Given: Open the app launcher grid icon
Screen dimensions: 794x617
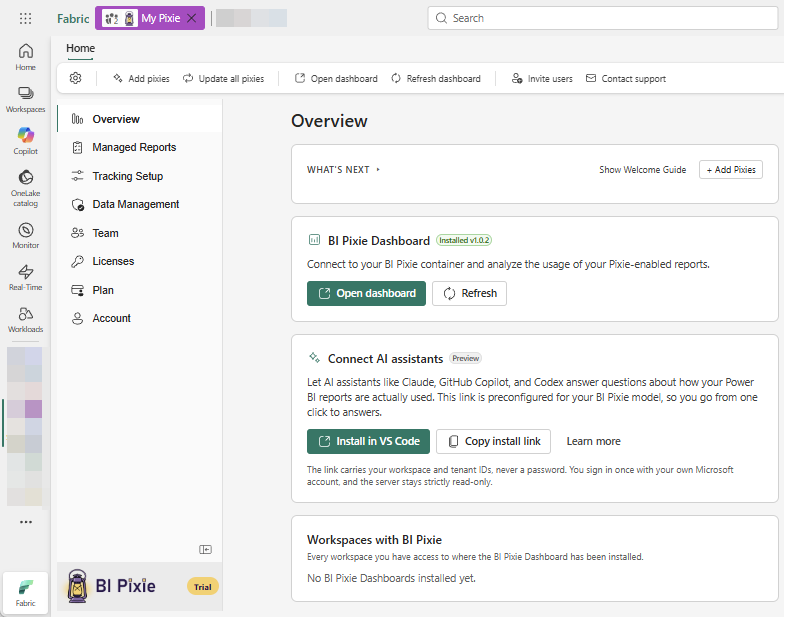Looking at the screenshot, I should tap(25, 19).
